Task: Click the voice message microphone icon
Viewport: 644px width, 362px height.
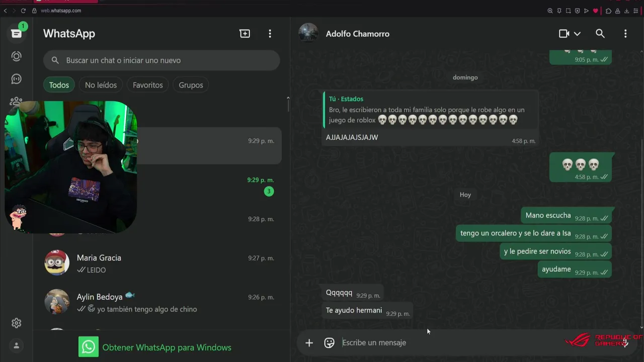Action: [x=625, y=343]
